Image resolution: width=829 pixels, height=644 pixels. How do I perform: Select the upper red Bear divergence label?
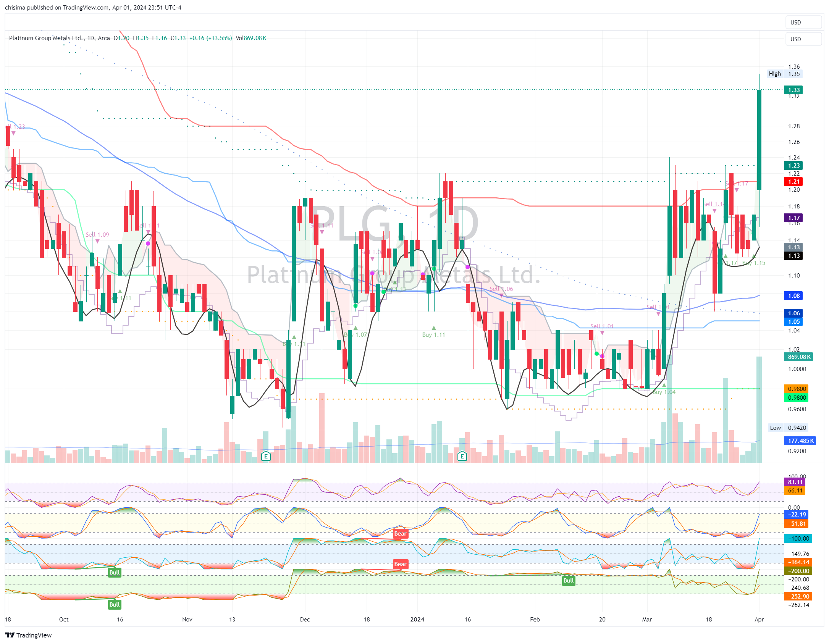[x=400, y=534]
